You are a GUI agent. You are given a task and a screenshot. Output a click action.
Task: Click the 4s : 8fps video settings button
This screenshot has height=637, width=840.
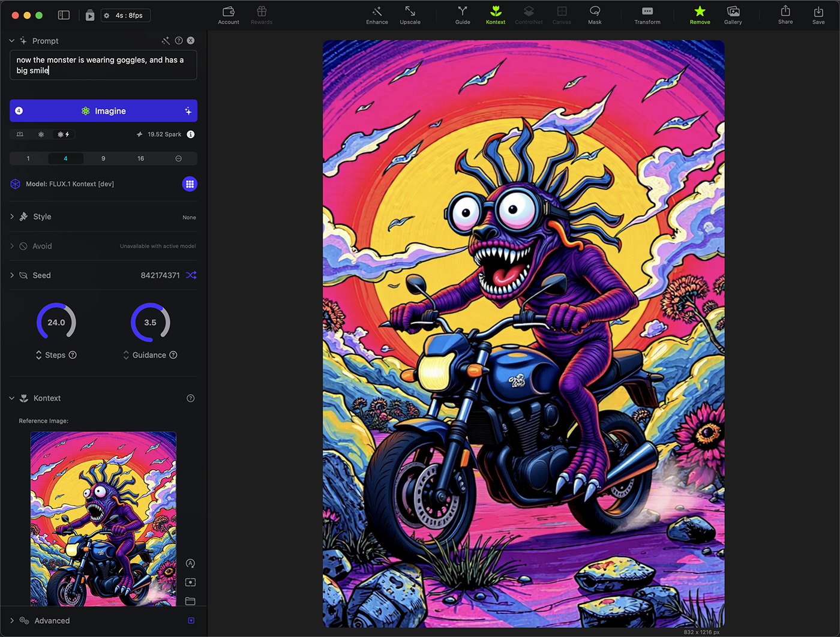tap(125, 16)
